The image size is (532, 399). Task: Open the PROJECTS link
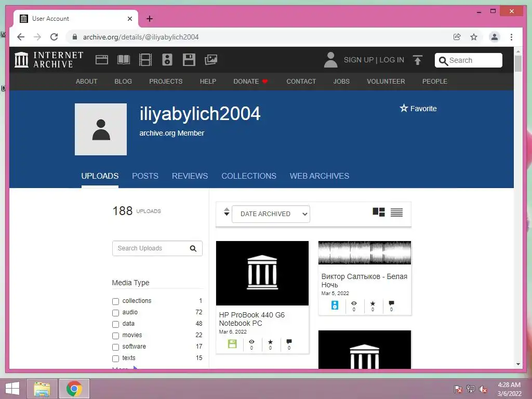click(166, 82)
